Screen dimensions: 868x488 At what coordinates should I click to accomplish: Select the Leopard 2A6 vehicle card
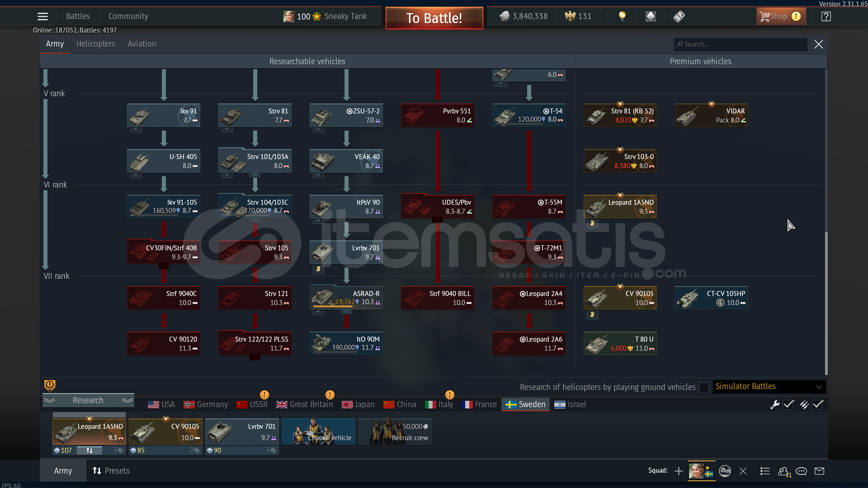click(529, 343)
